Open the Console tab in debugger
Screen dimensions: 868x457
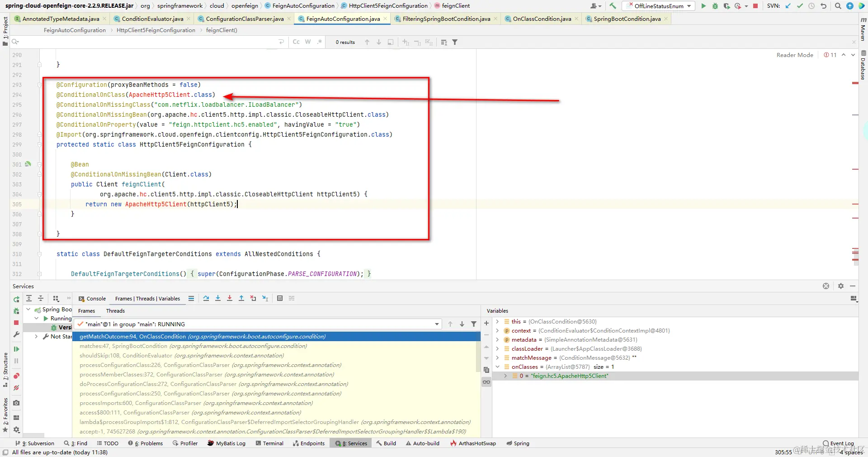click(92, 299)
